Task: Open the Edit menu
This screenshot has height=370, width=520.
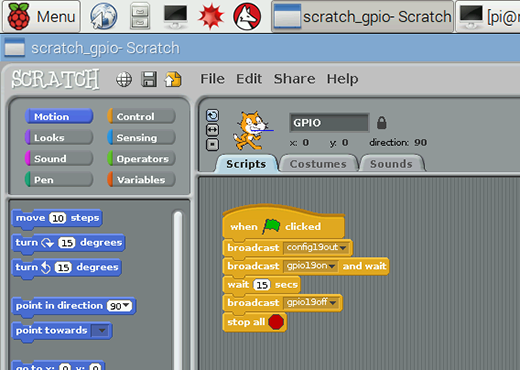Action: [249, 79]
